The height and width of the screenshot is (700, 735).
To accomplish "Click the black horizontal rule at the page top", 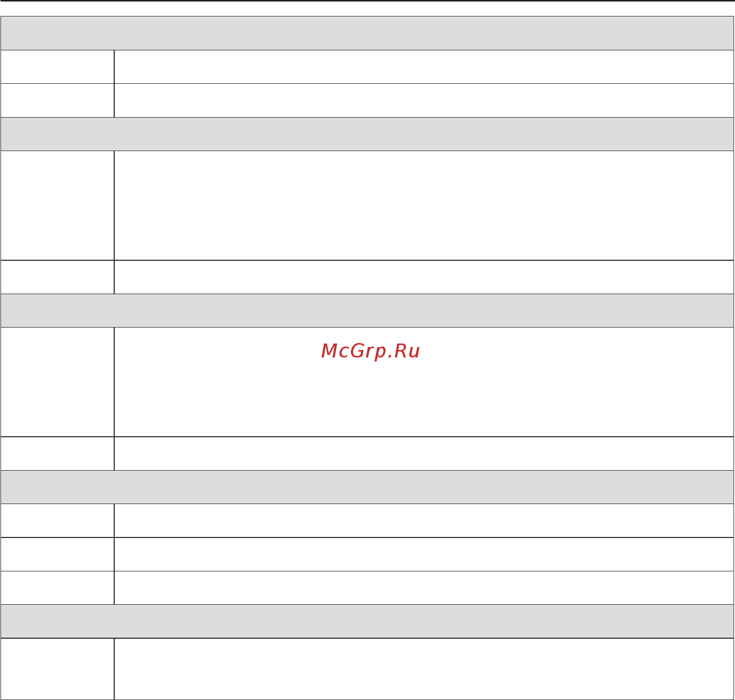I will (367, 1).
